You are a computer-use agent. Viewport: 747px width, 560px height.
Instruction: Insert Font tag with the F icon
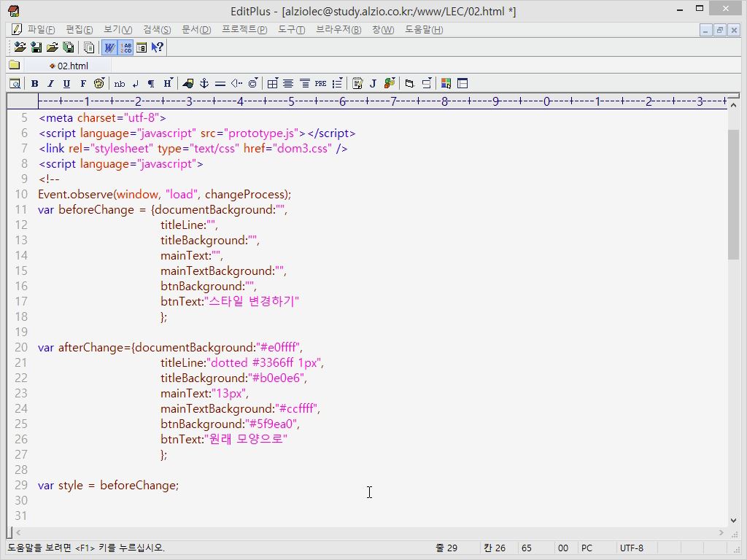click(x=83, y=84)
